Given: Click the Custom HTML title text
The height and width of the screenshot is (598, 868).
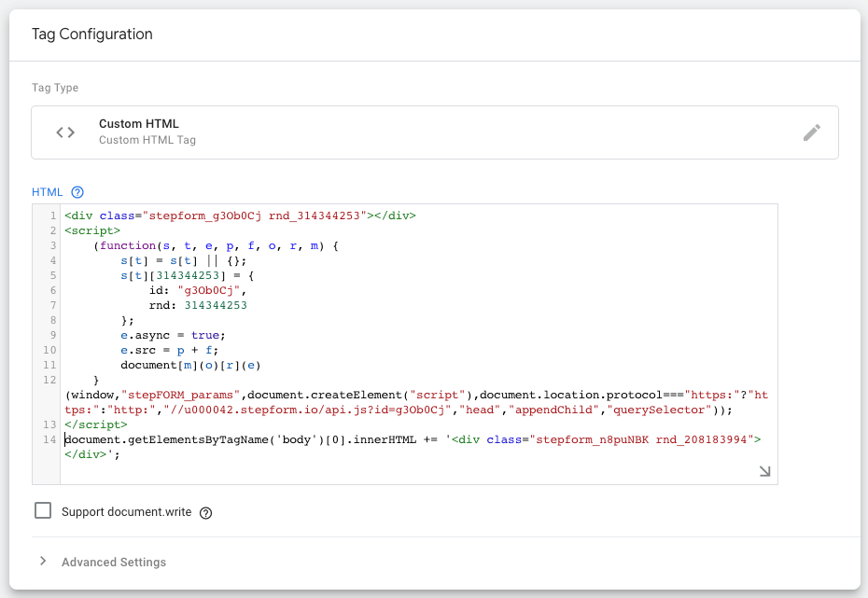Looking at the screenshot, I should (139, 124).
